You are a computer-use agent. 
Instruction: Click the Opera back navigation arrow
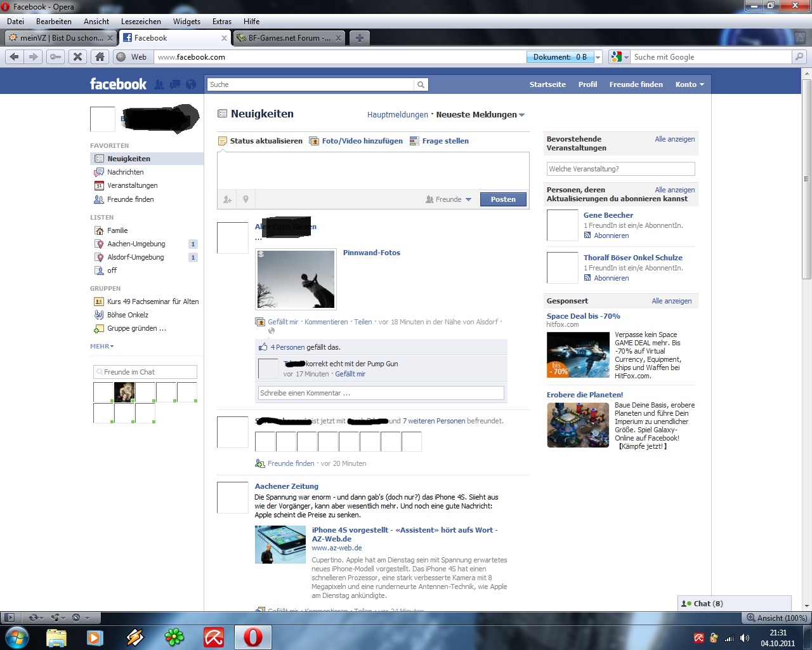[14, 56]
